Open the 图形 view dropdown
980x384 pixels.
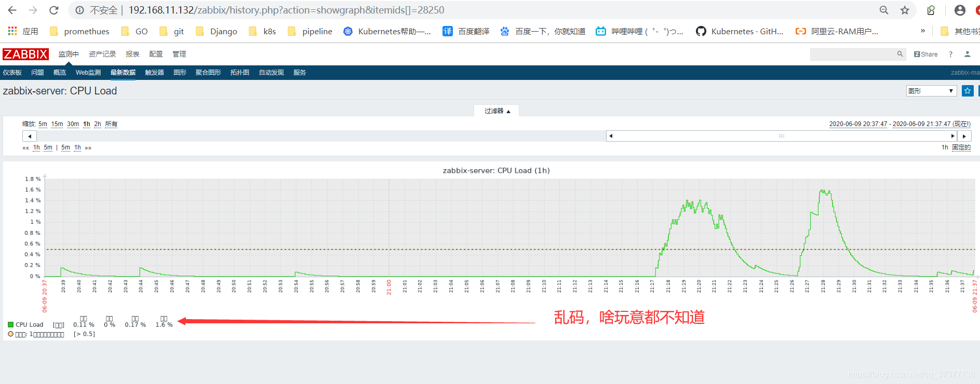(x=931, y=91)
